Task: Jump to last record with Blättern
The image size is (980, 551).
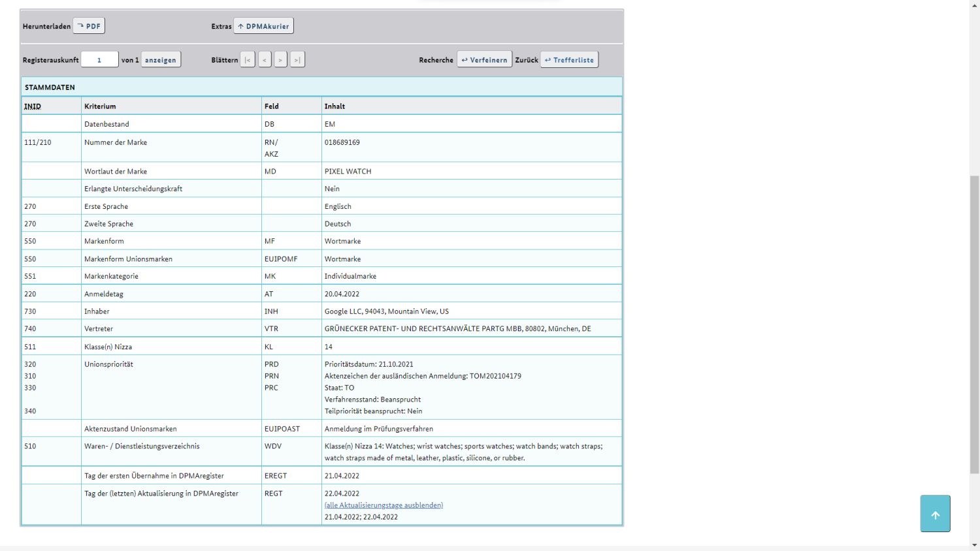Action: (x=297, y=60)
